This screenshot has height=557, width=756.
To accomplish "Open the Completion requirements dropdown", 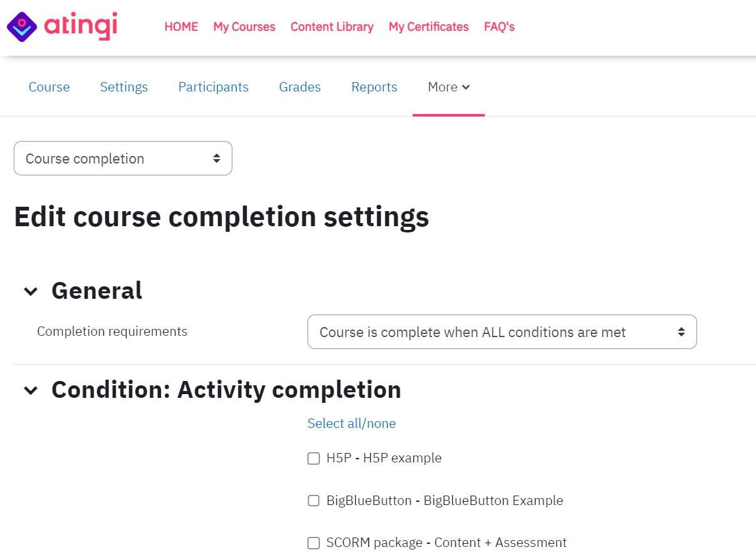I will [x=502, y=332].
